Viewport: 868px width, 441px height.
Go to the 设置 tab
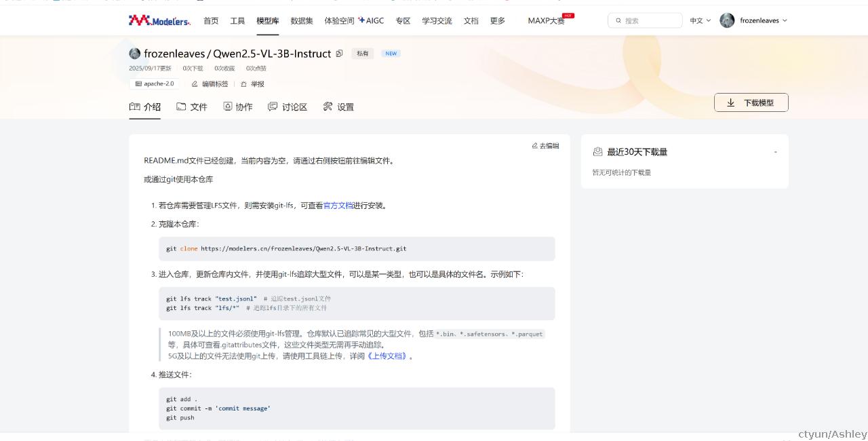click(338, 107)
